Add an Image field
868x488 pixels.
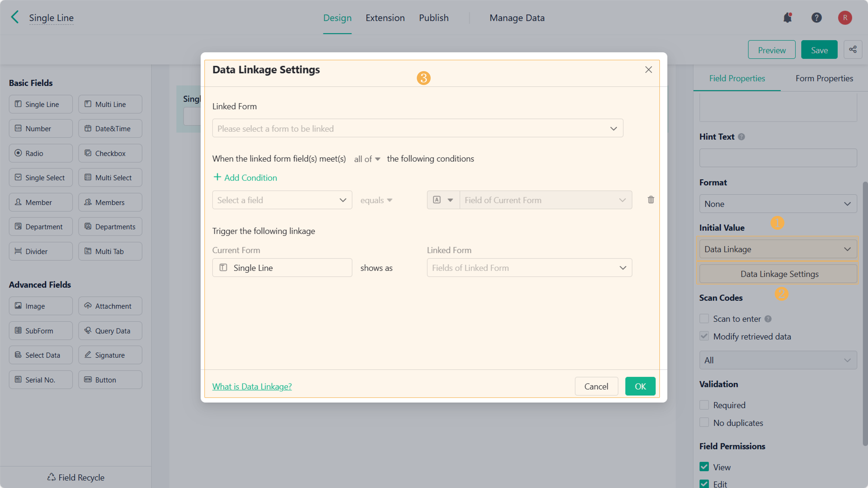(x=41, y=306)
